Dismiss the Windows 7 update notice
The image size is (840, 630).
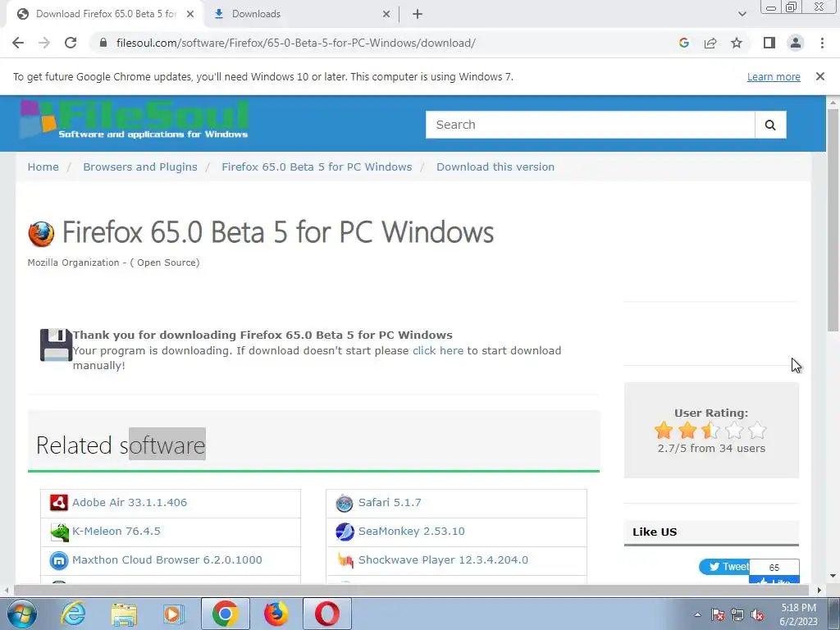pyautogui.click(x=820, y=76)
